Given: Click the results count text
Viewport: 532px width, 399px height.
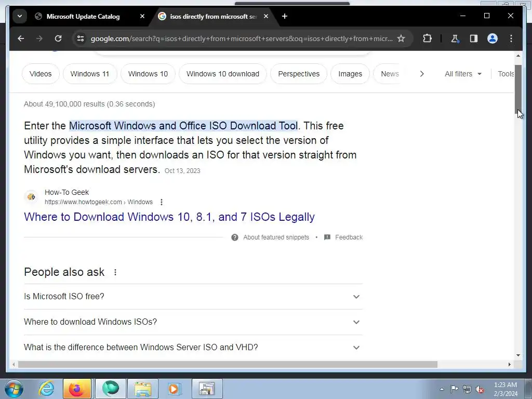Looking at the screenshot, I should (89, 104).
